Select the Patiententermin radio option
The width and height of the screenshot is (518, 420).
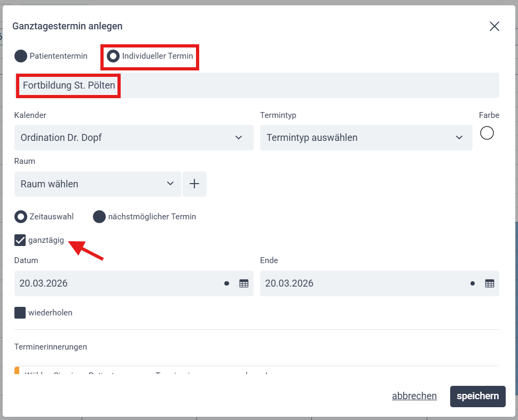21,56
